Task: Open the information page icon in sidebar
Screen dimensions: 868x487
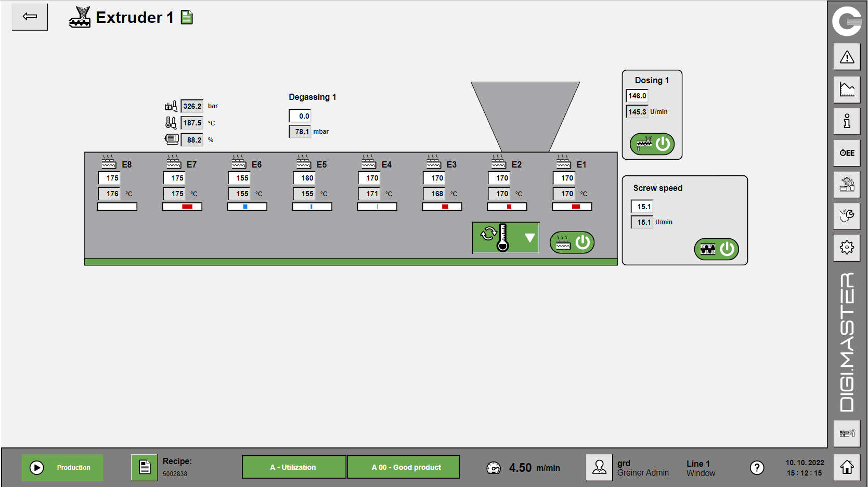Action: pyautogui.click(x=847, y=121)
